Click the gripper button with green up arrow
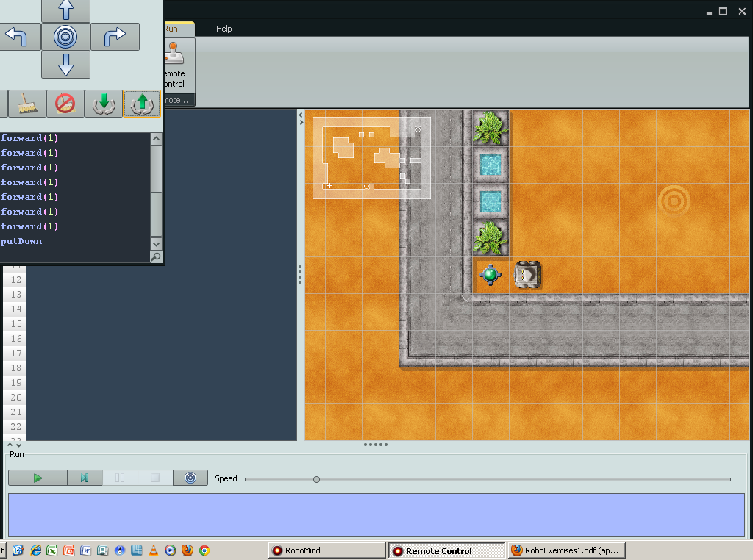This screenshot has width=753, height=560. [x=142, y=104]
